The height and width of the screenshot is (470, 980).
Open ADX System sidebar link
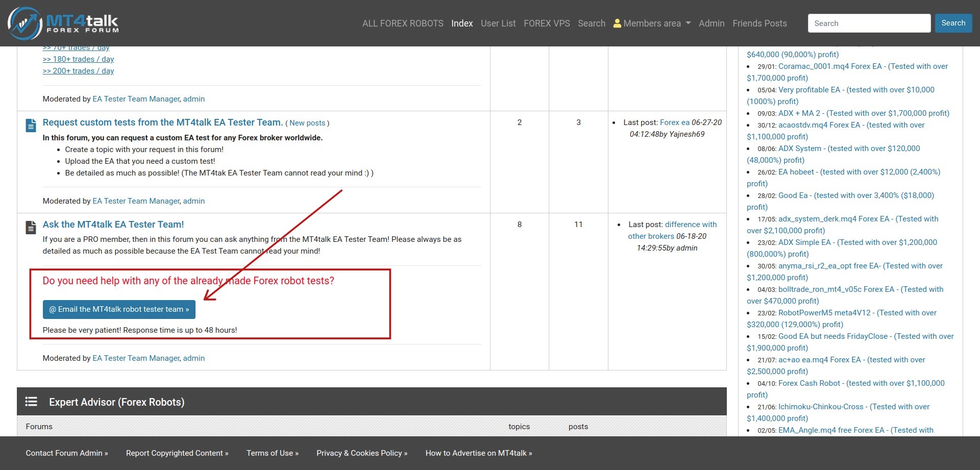[x=834, y=154]
